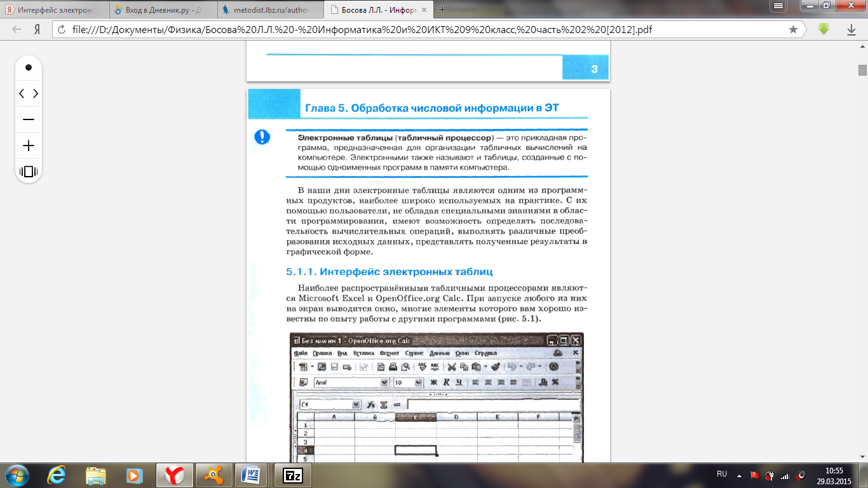Click the dot button in PDF controls
Image resolution: width=868 pixels, height=488 pixels.
pyautogui.click(x=29, y=67)
